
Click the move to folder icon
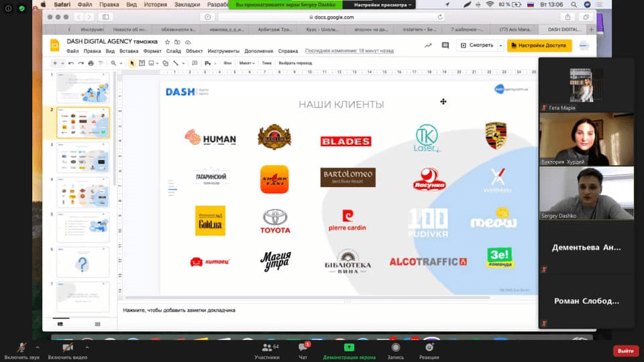177,42
